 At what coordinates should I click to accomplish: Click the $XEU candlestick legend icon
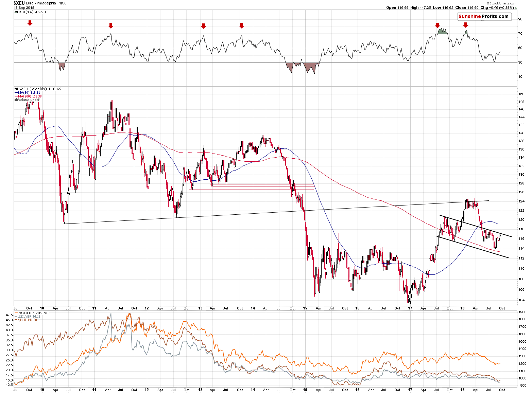[16, 89]
